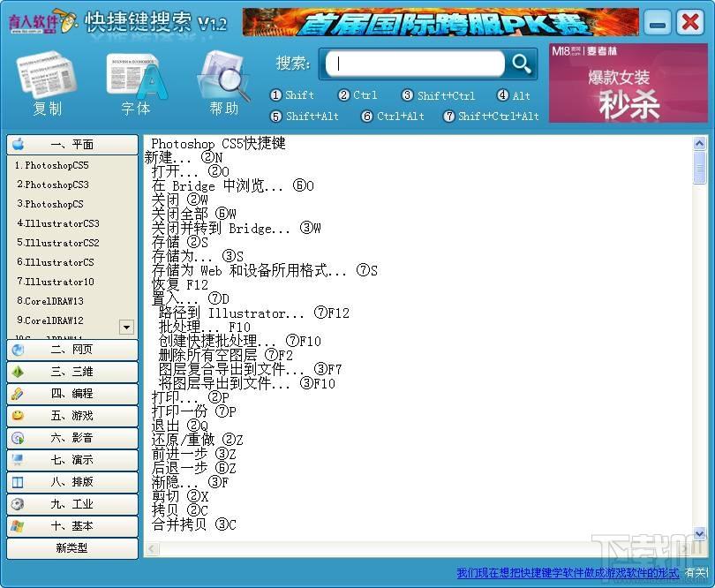Click the ① Shift legend label
Screen dimensions: 715x588
[x=292, y=95]
